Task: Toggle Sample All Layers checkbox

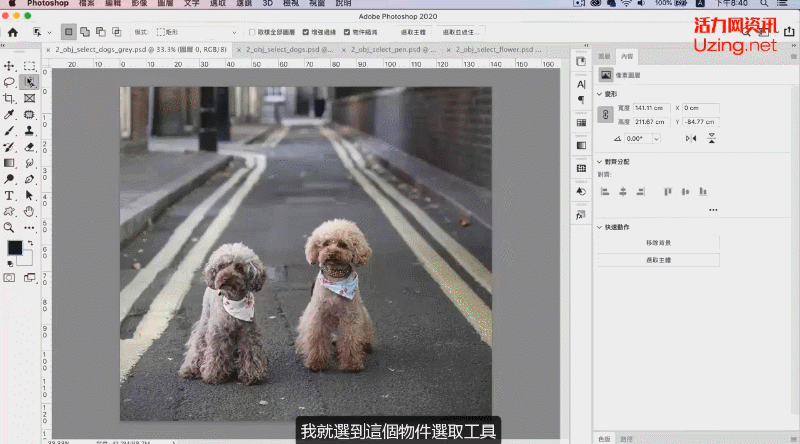Action: click(x=252, y=32)
